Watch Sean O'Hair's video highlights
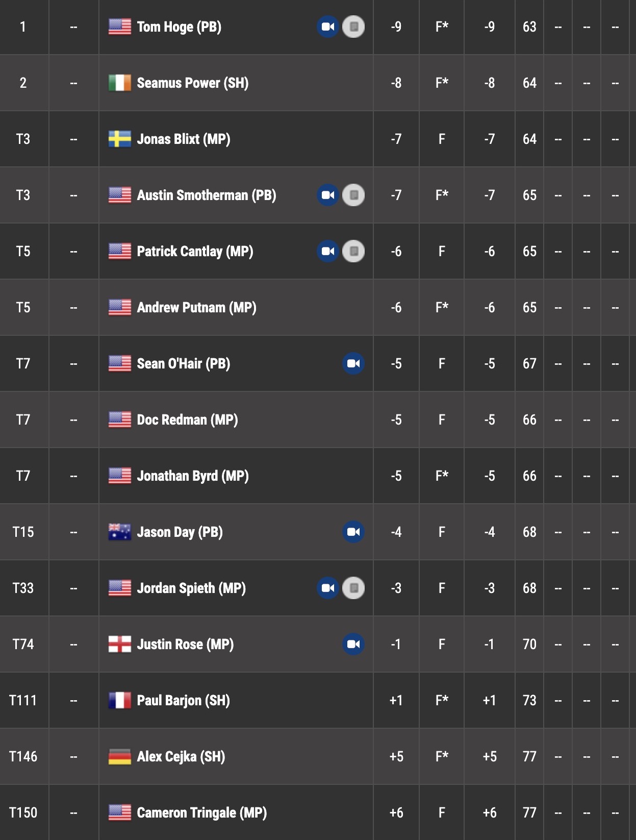The width and height of the screenshot is (636, 840). pyautogui.click(x=353, y=363)
